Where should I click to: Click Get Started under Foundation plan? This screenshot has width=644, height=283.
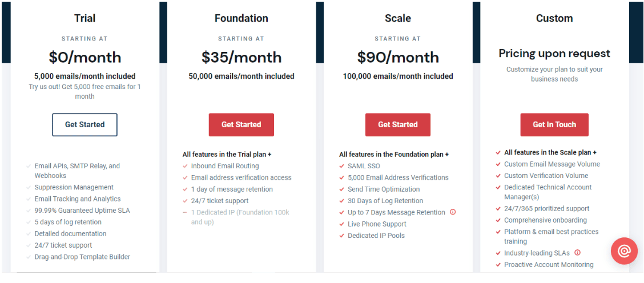(241, 124)
